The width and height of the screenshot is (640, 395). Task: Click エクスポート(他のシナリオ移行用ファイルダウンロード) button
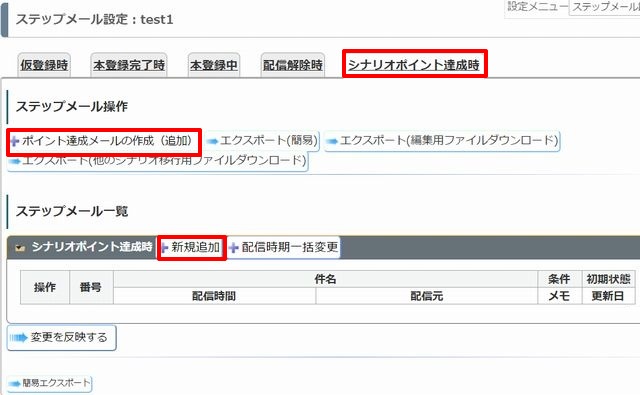158,162
